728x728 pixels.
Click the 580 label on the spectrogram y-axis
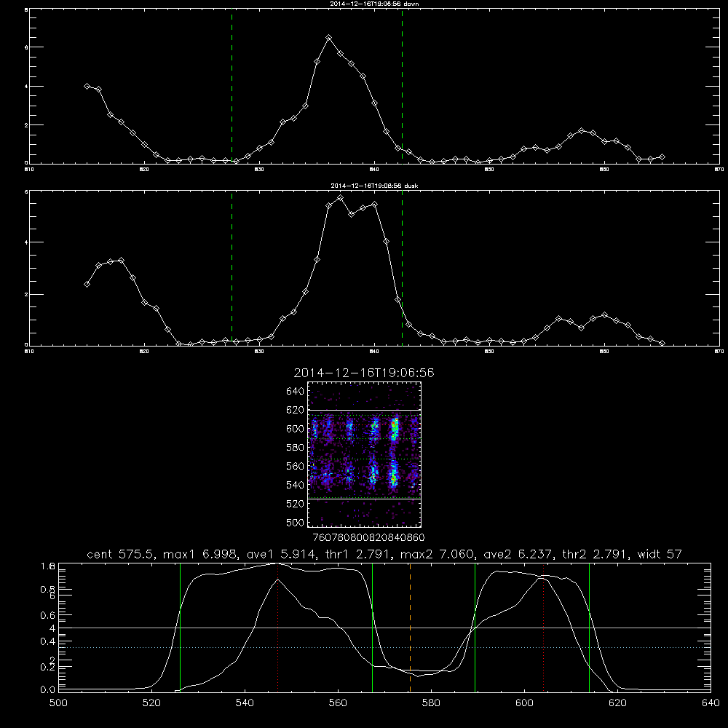coord(295,448)
